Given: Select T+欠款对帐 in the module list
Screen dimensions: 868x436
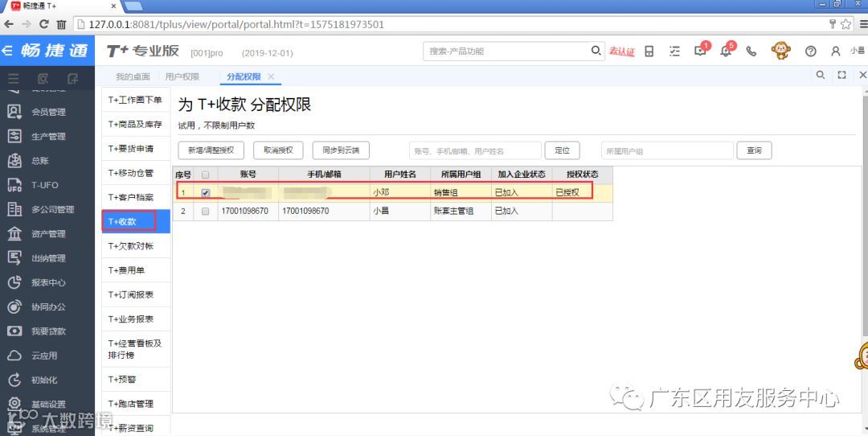Looking at the screenshot, I should (136, 246).
